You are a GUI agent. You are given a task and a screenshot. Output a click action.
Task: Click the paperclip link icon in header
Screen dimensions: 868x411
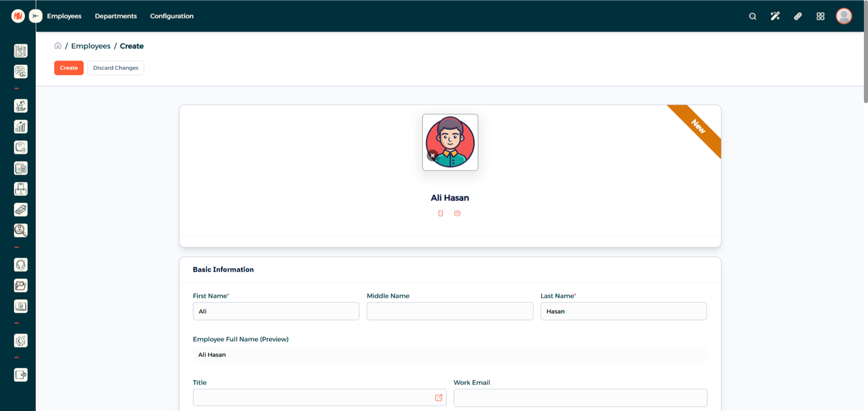coord(798,16)
